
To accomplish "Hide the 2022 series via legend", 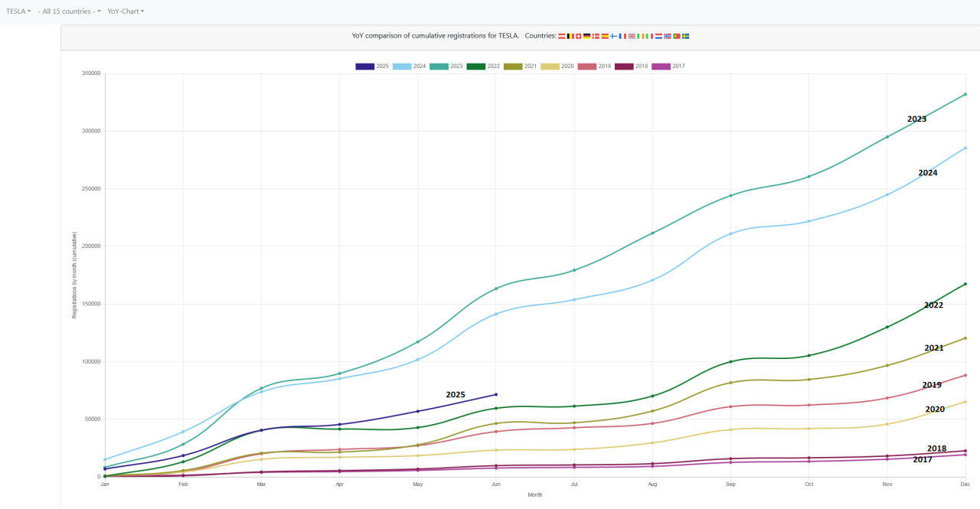I will [x=483, y=67].
